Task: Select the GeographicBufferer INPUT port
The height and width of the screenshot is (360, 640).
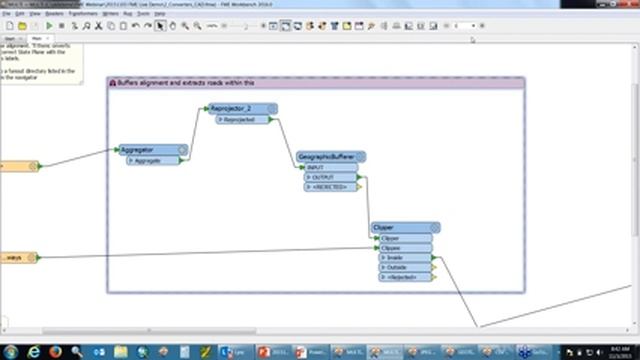Action: pos(331,167)
